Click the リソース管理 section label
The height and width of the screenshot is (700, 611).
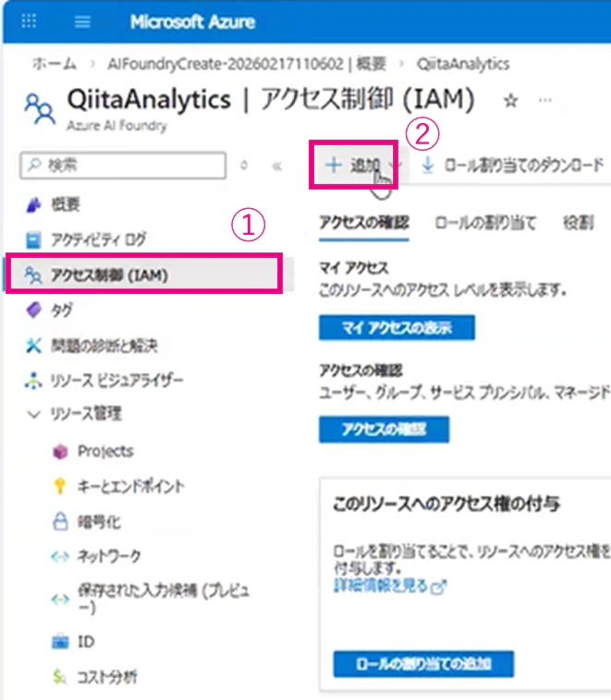pyautogui.click(x=86, y=414)
